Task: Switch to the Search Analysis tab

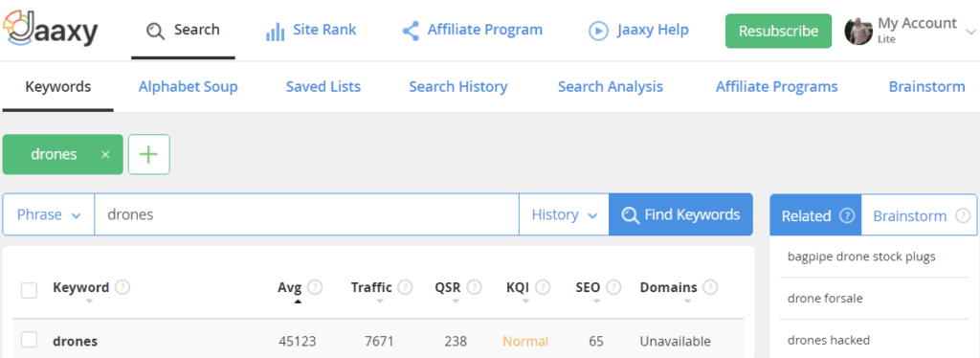Action: tap(611, 87)
